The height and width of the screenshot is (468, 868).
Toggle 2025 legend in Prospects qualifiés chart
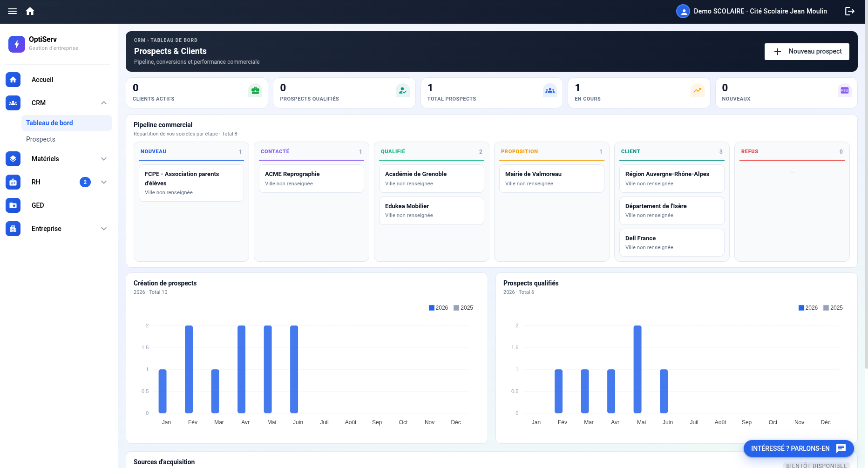(x=833, y=308)
